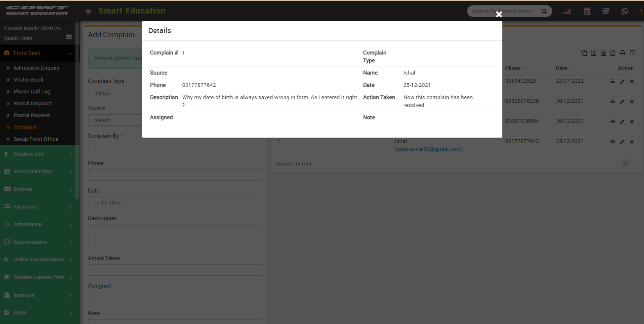View details for phone 03061036594 row
This screenshot has height=324, width=644.
pyautogui.click(x=613, y=122)
